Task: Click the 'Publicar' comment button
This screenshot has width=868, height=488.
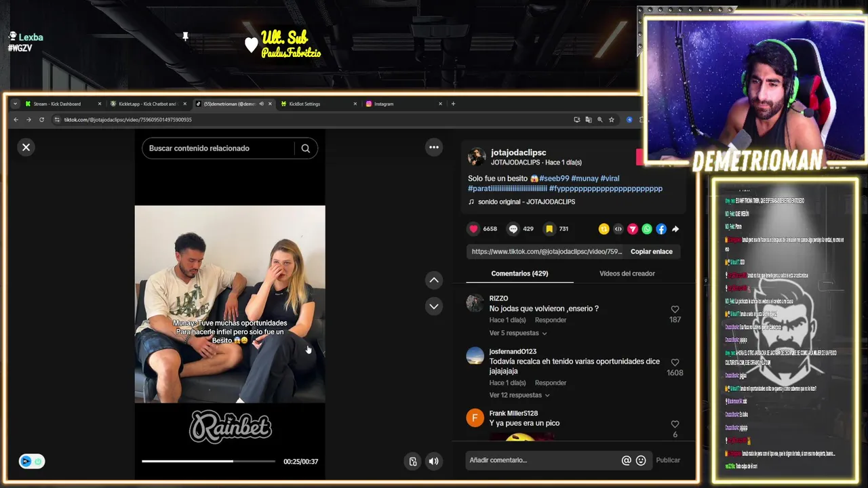Action: coord(668,460)
